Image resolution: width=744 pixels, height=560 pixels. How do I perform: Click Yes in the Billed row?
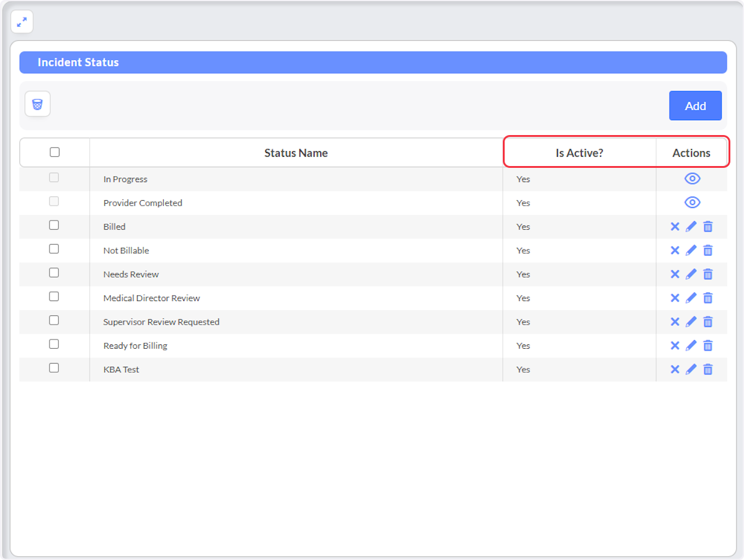pos(523,227)
